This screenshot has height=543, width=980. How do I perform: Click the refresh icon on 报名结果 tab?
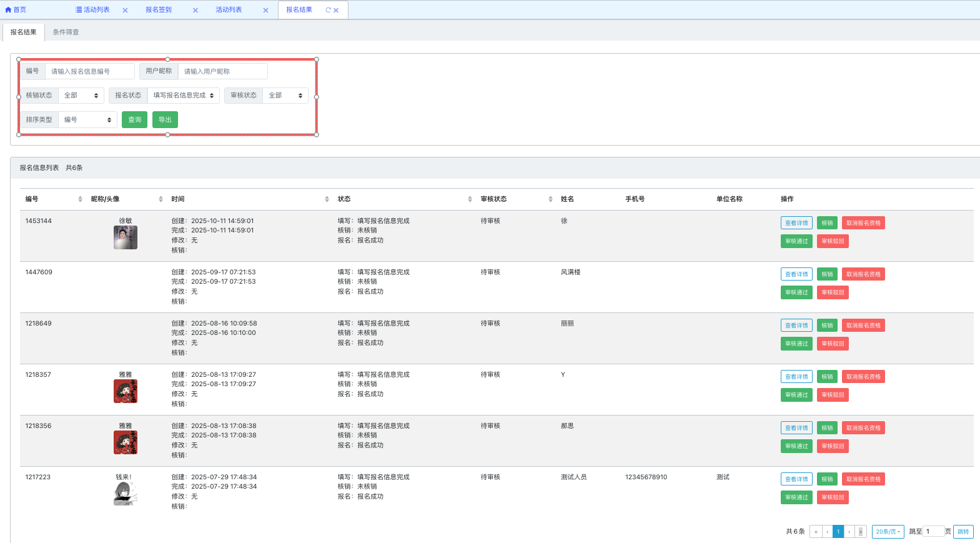point(328,10)
